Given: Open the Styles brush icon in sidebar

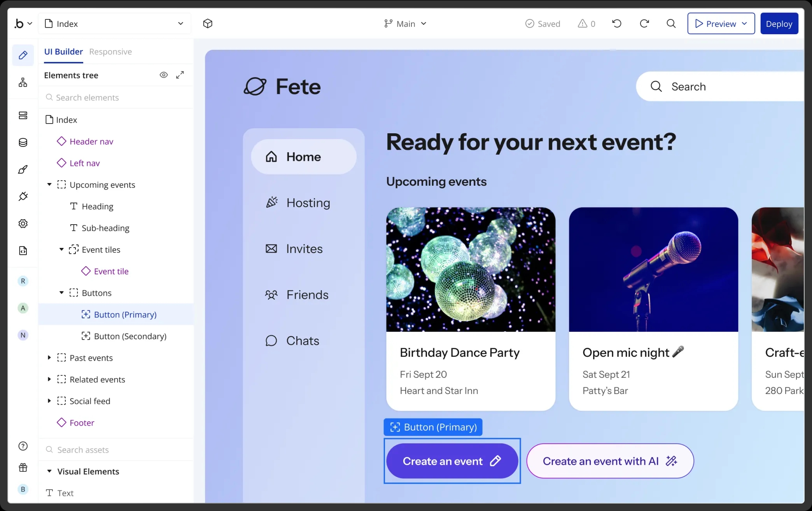Looking at the screenshot, I should tap(23, 169).
